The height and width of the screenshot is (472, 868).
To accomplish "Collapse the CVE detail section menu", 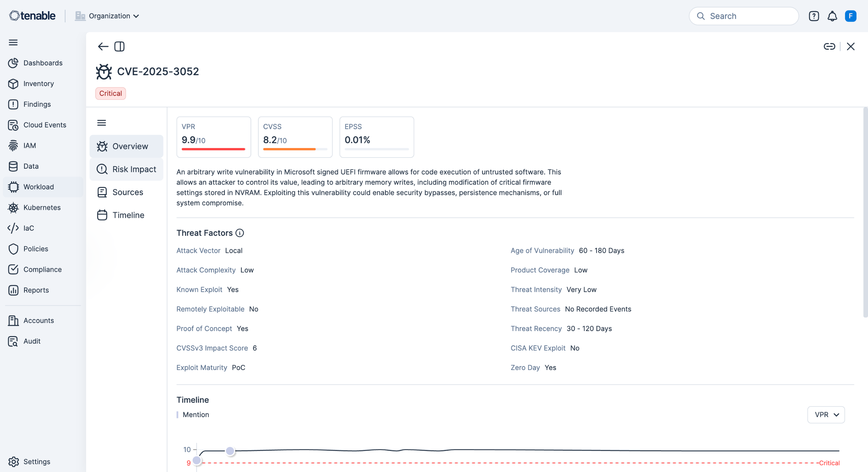I will click(102, 123).
